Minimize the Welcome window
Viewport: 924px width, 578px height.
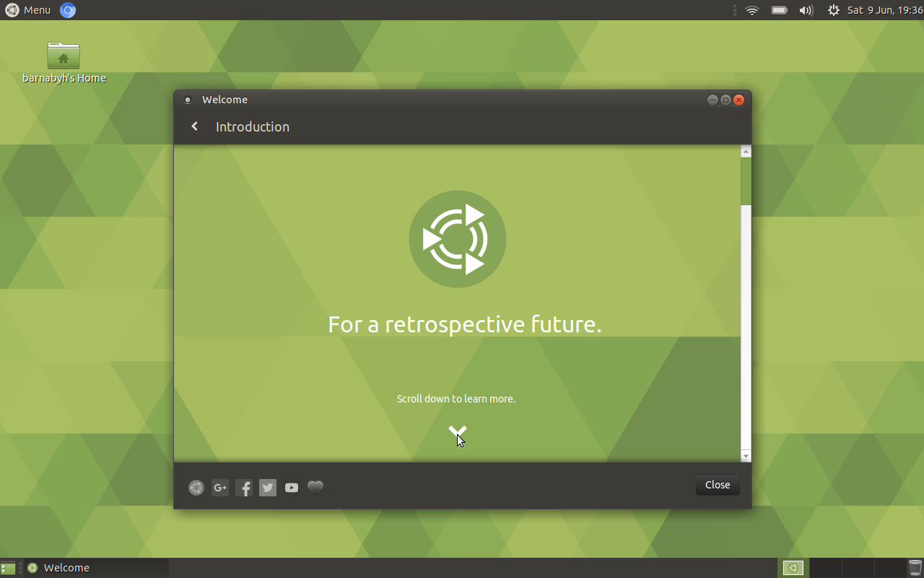point(712,100)
